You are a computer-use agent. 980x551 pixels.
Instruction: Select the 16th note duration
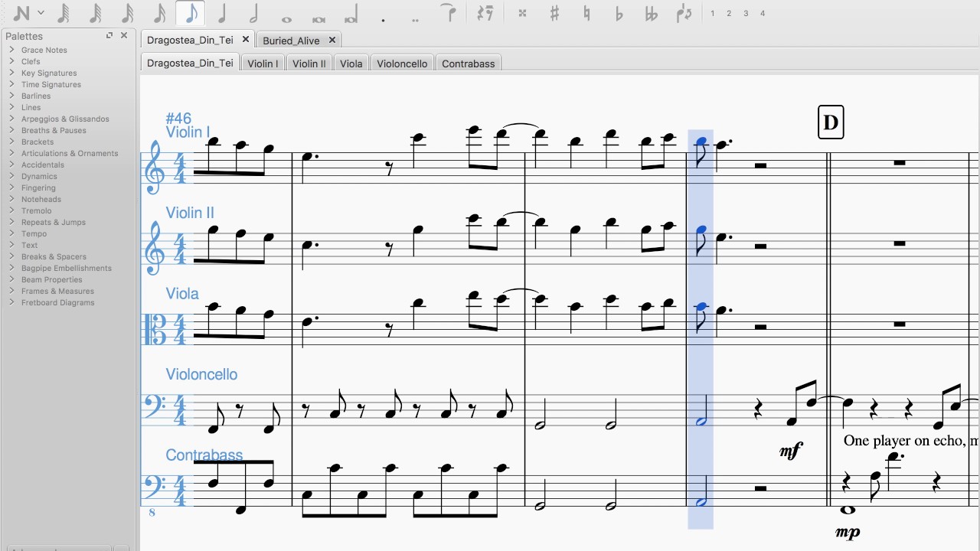pos(159,13)
